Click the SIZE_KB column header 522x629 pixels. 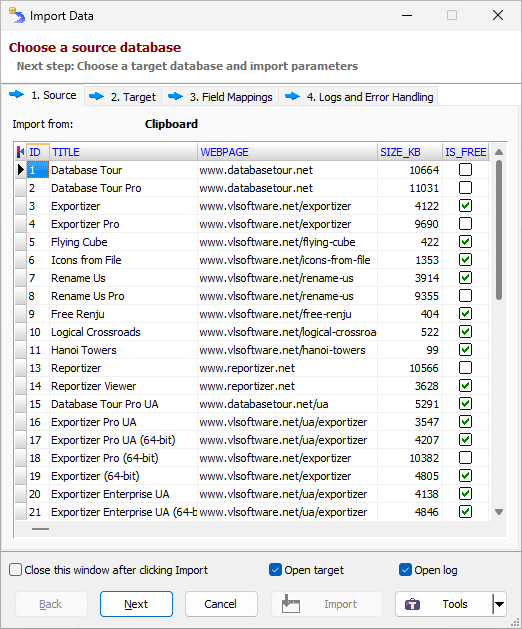click(x=410, y=152)
